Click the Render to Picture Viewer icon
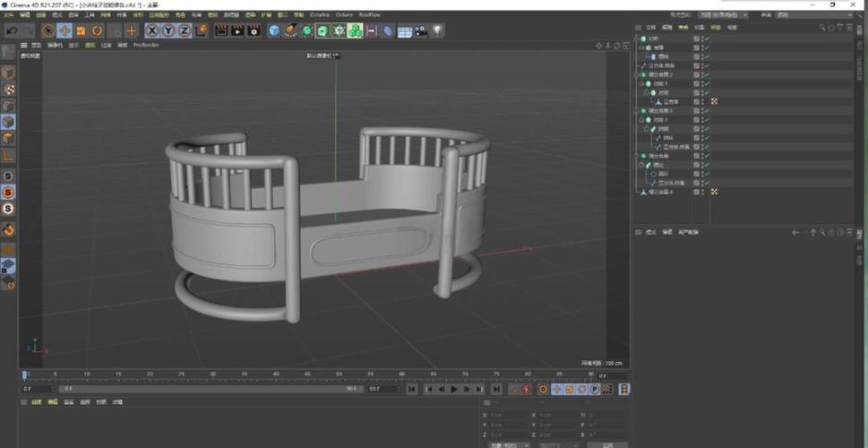Viewport: 868px width, 448px height. coord(237,30)
